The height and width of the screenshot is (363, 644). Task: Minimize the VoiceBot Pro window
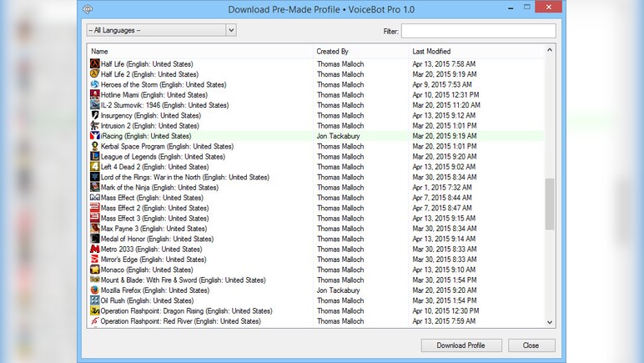[511, 8]
